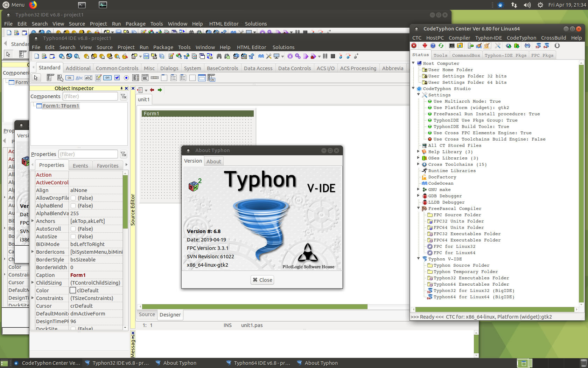The height and width of the screenshot is (368, 588).
Task: Click binoculars Find icon in Typhon64 toolbar
Action: click(219, 56)
